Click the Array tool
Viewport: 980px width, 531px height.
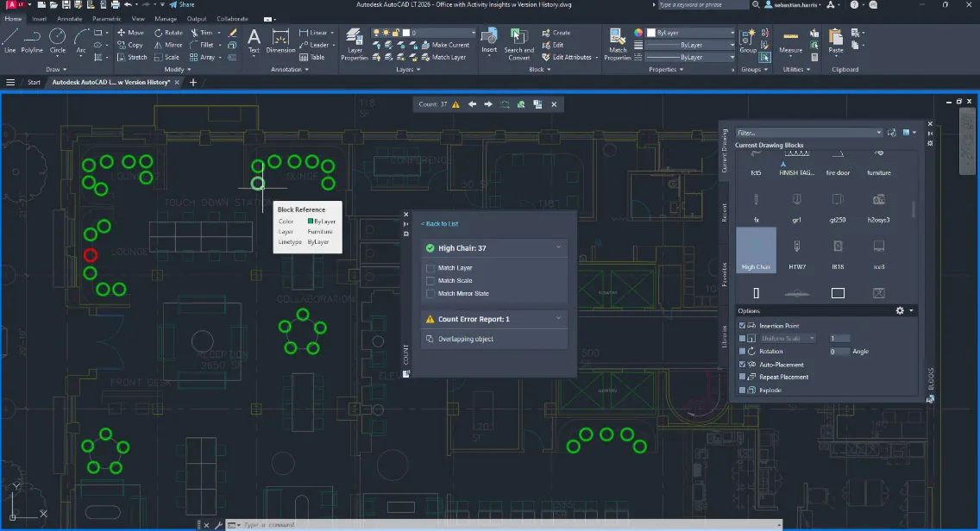click(x=203, y=58)
